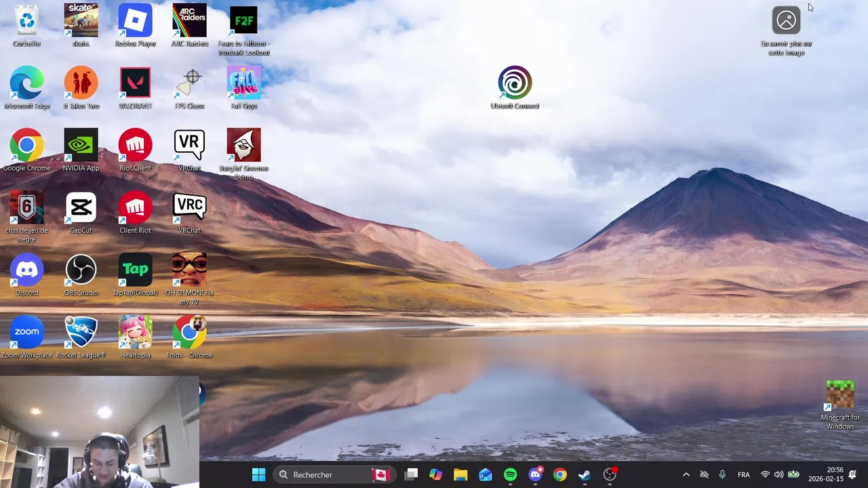Open the OBS Studio desktop icon
868x488 pixels.
[81, 275]
